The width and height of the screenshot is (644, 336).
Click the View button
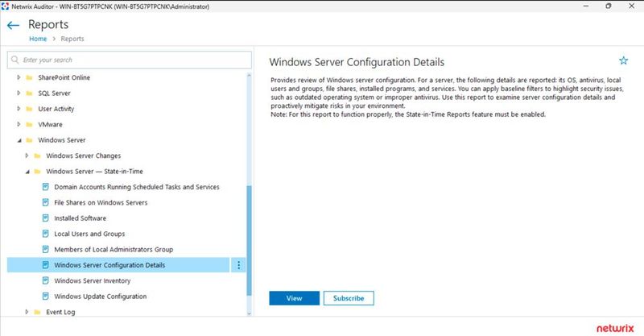[x=294, y=298]
